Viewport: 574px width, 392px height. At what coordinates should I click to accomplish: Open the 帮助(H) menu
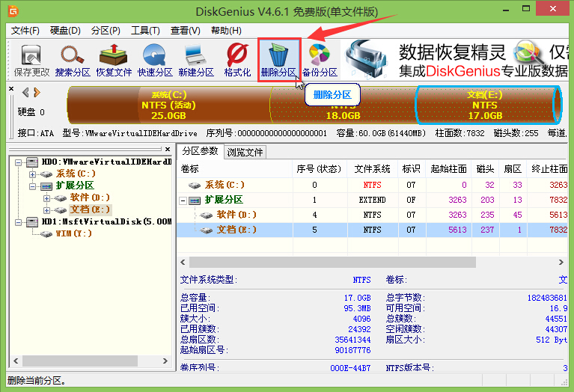tap(226, 31)
